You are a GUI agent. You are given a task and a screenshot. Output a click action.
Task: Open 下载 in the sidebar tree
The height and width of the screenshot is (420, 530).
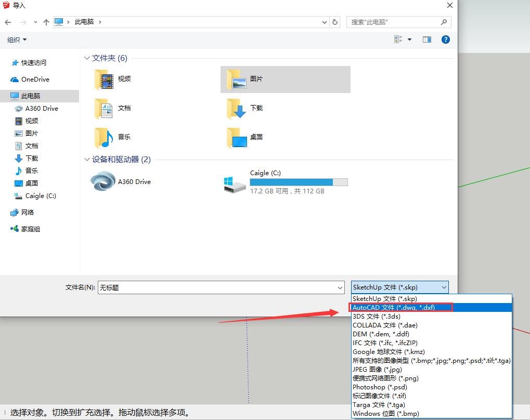coord(27,158)
